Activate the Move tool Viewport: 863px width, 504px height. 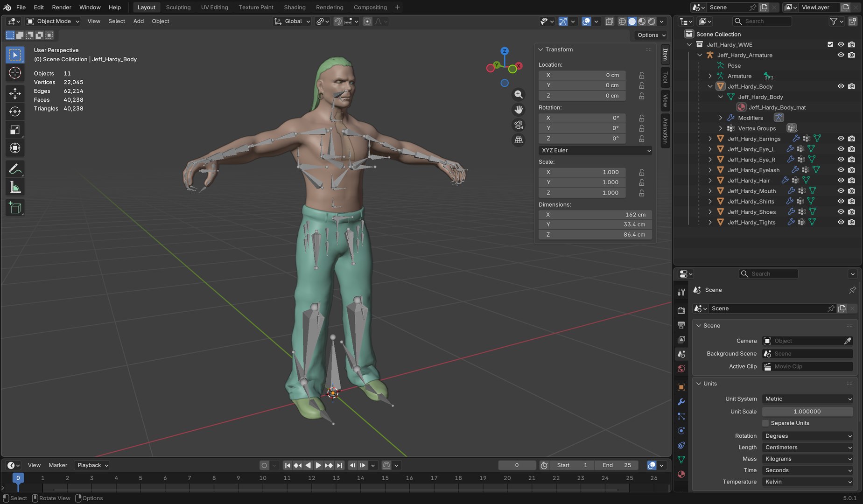click(x=15, y=93)
